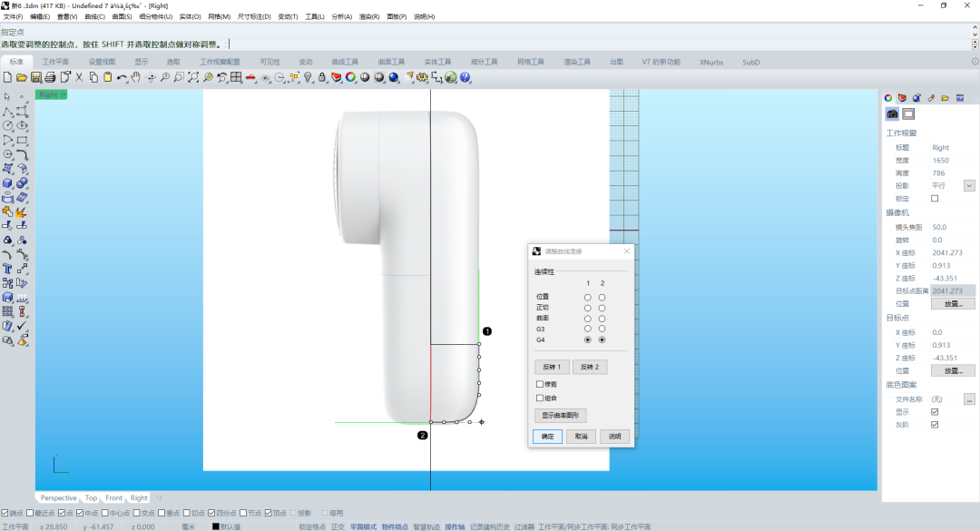Switch to the 曲线工具 toolbar tab
The width and height of the screenshot is (980, 531).
pos(345,62)
